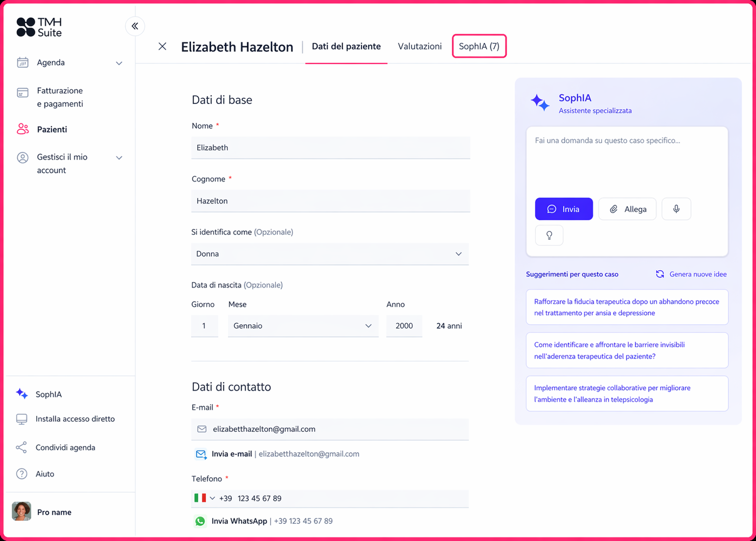Open the SophIA (7) tab
The image size is (756, 541).
(x=479, y=46)
